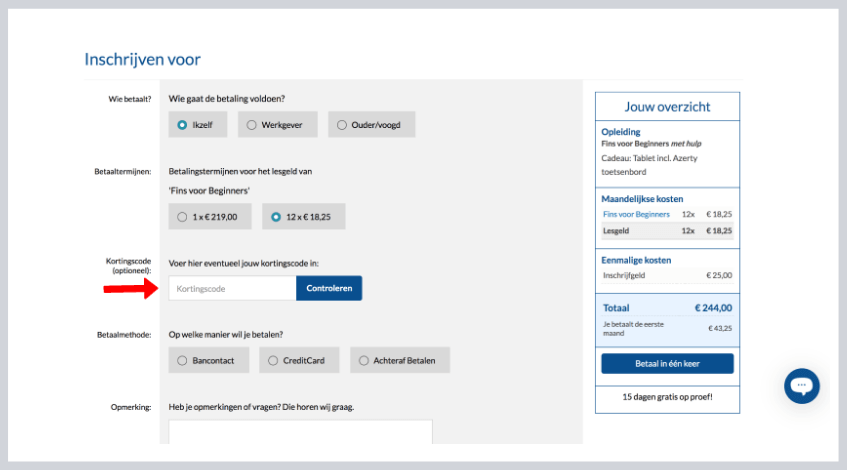Image resolution: width=847 pixels, height=470 pixels.
Task: Click the Totaal € 244,00 row
Action: click(667, 308)
